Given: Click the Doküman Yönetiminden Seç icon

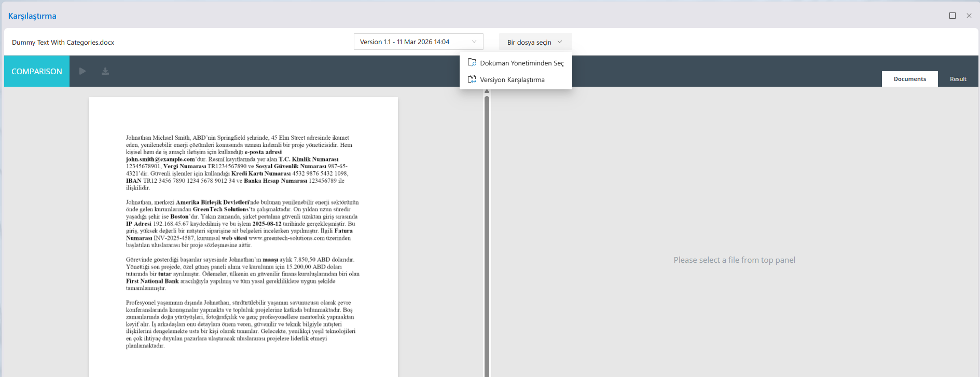Looking at the screenshot, I should point(472,62).
